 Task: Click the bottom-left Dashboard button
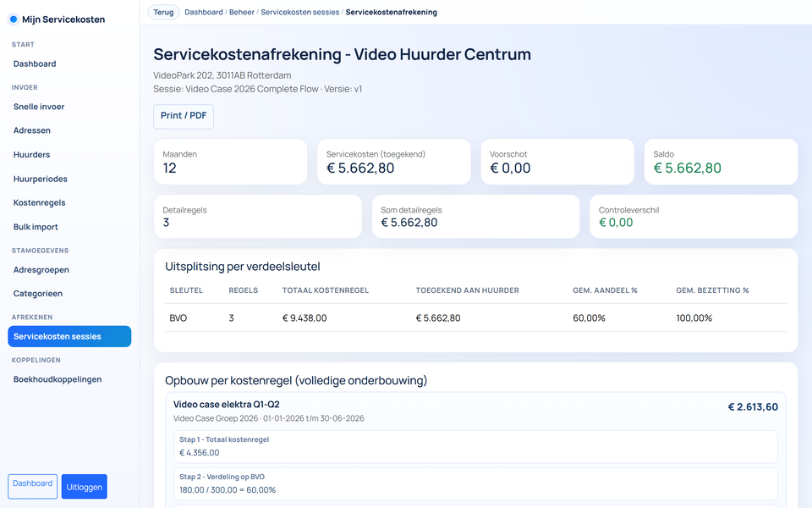(x=32, y=483)
